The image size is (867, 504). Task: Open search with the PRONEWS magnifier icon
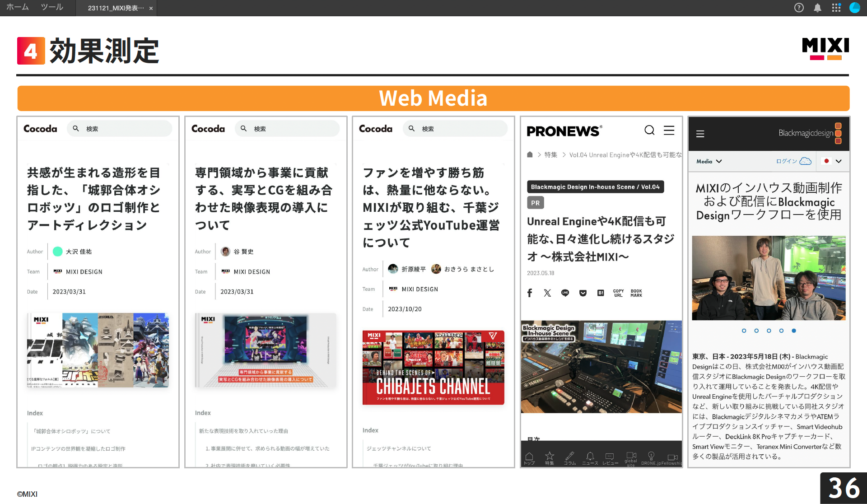click(649, 130)
